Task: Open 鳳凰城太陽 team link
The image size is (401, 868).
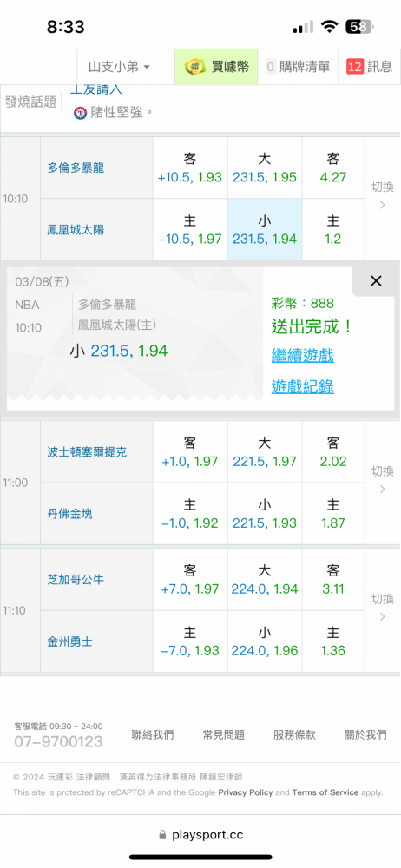Action: point(76,230)
